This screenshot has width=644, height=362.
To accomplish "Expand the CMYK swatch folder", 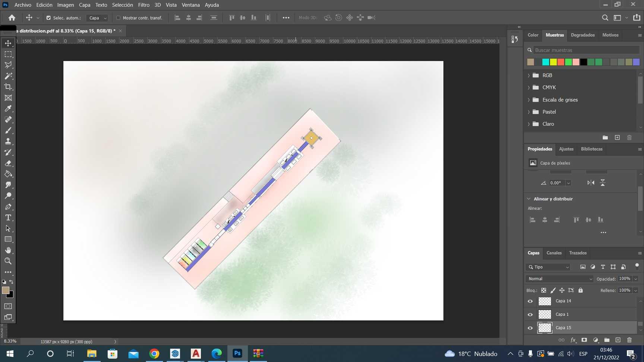I will pyautogui.click(x=528, y=88).
